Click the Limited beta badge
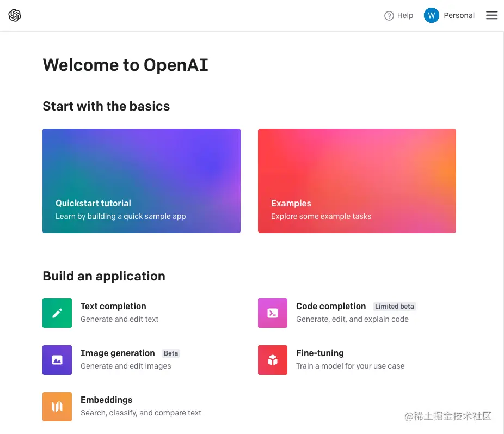The image size is (504, 434). (395, 307)
